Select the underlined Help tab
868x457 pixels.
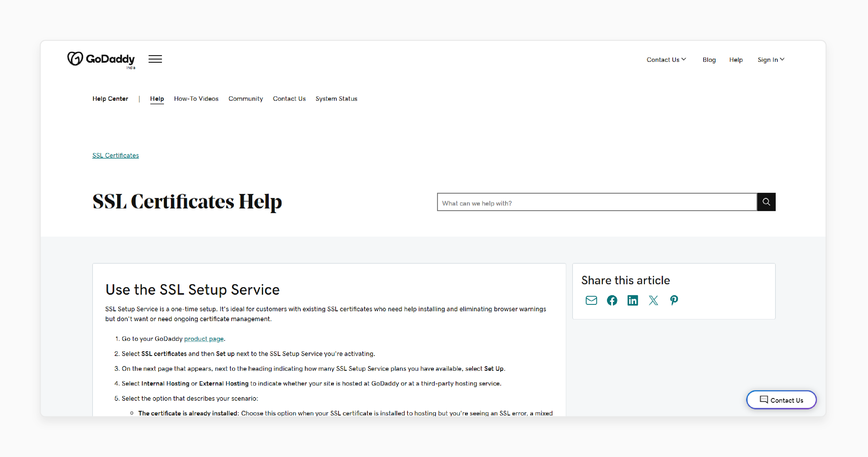[x=157, y=99]
